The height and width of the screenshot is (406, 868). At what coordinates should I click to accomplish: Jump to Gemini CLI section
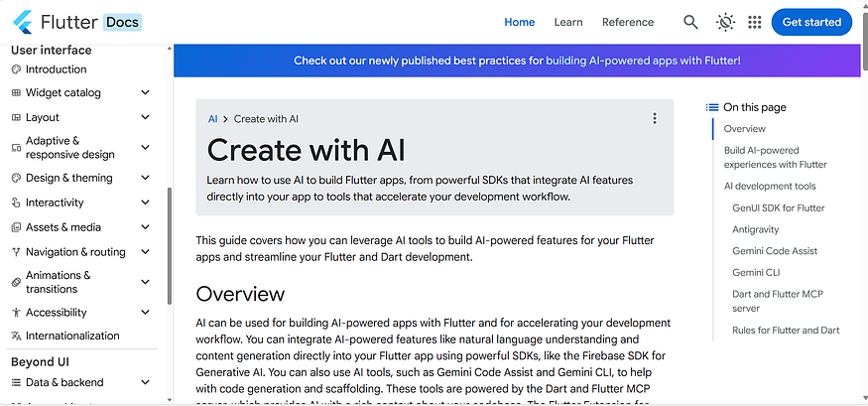click(756, 273)
